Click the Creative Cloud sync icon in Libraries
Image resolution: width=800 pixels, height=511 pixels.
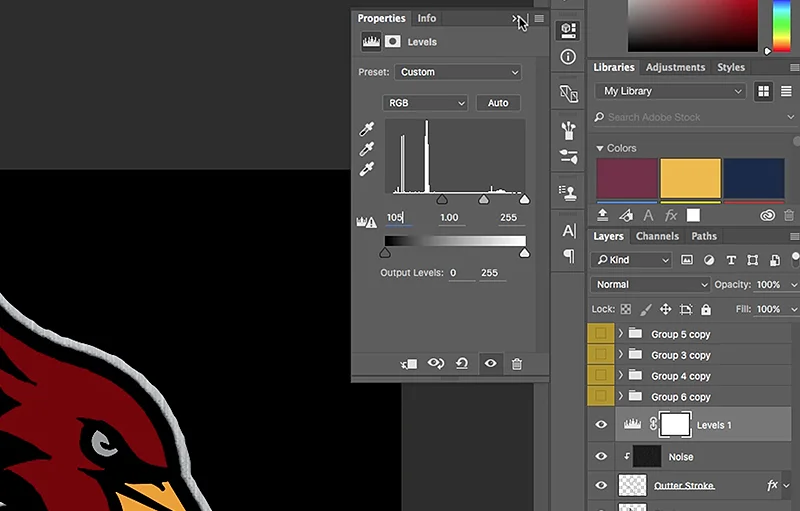pos(767,216)
